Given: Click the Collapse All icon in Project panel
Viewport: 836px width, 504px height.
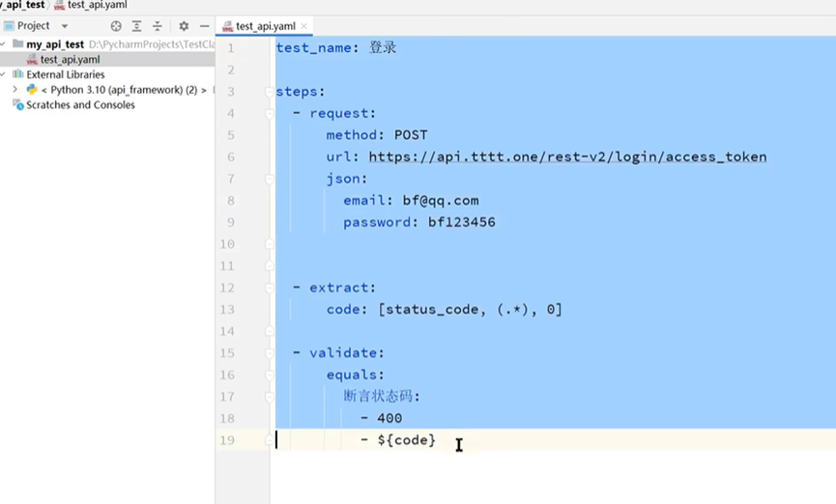Looking at the screenshot, I should (x=158, y=26).
